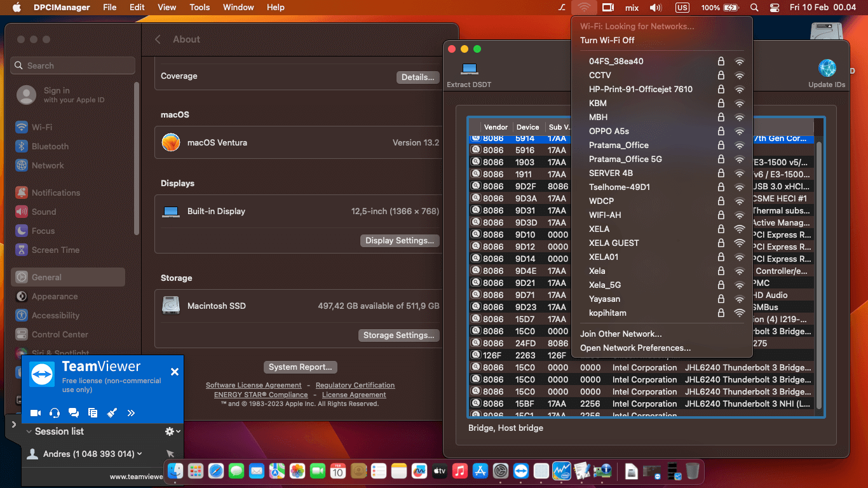Choose Open Network Preferences...
Image resolution: width=868 pixels, height=488 pixels.
tap(662, 348)
